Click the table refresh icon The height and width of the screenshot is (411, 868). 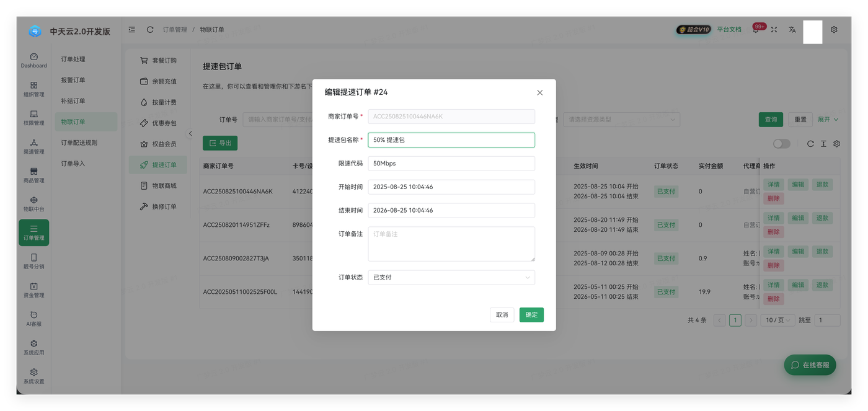pyautogui.click(x=810, y=144)
